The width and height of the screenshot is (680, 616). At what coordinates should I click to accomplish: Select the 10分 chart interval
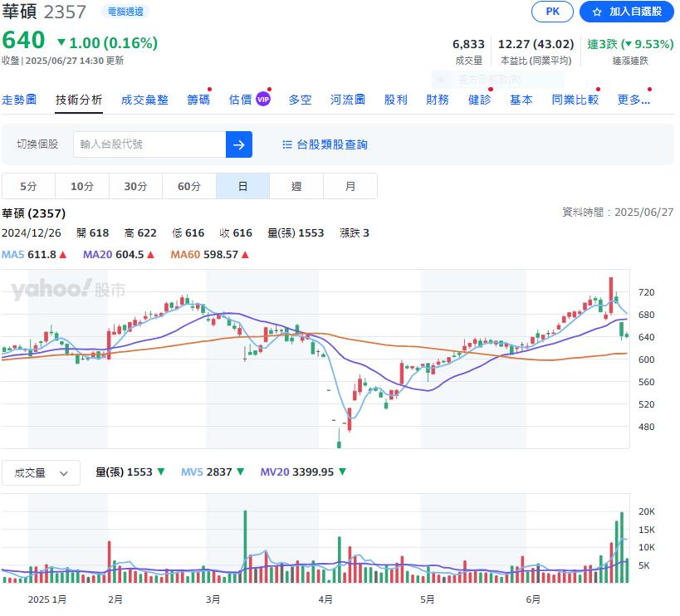82,186
